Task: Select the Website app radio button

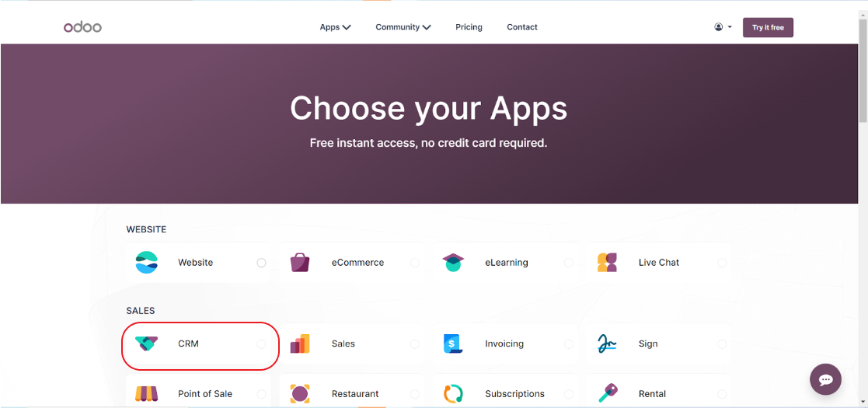Action: click(x=261, y=263)
